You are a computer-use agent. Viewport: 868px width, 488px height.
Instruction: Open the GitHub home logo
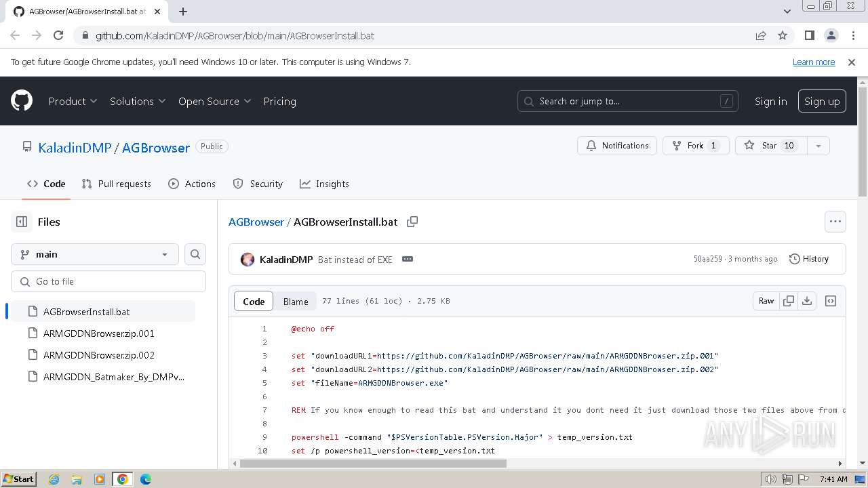click(22, 101)
